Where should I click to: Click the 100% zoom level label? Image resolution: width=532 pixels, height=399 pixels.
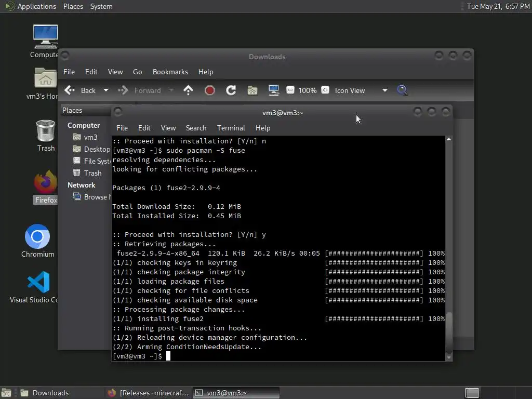308,90
